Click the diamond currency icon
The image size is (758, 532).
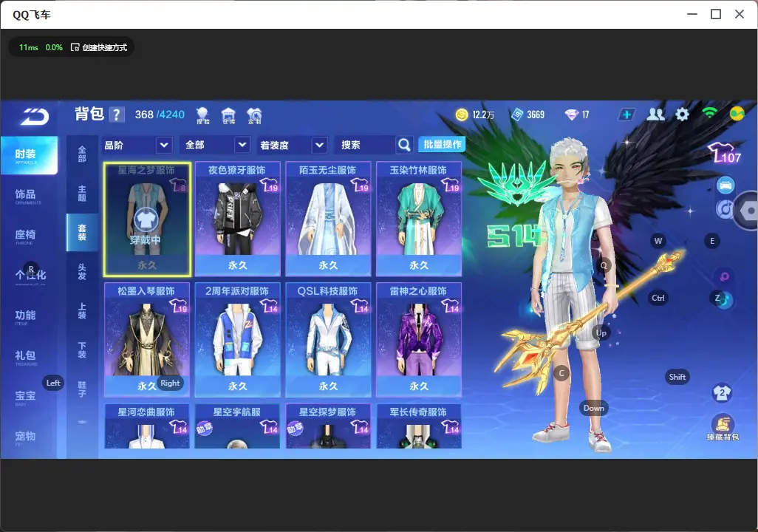coord(572,115)
